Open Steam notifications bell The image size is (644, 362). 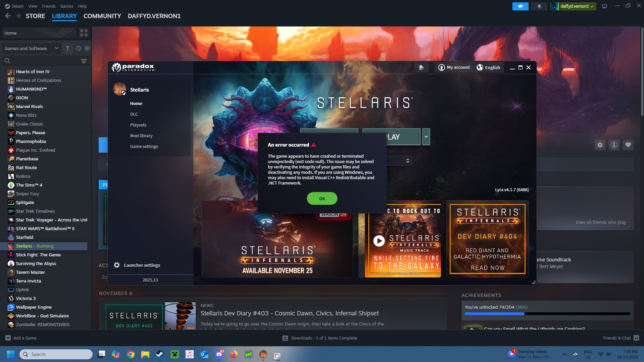[539, 6]
